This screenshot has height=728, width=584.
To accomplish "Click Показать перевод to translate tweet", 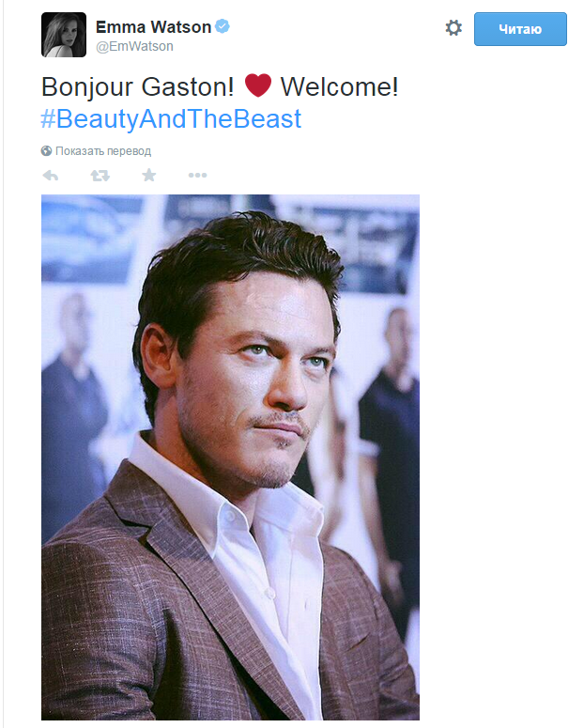I will (103, 151).
